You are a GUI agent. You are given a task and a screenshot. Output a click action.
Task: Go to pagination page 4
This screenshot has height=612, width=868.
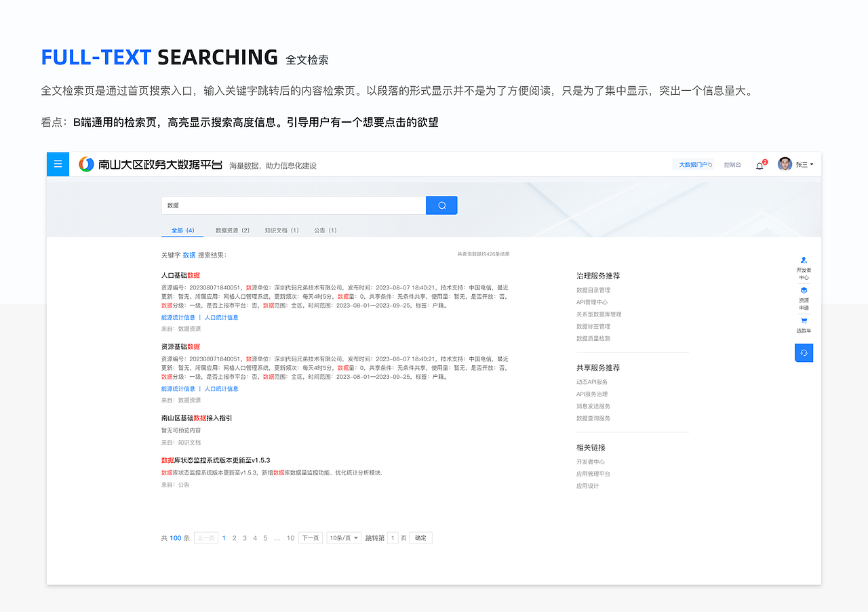(255, 538)
